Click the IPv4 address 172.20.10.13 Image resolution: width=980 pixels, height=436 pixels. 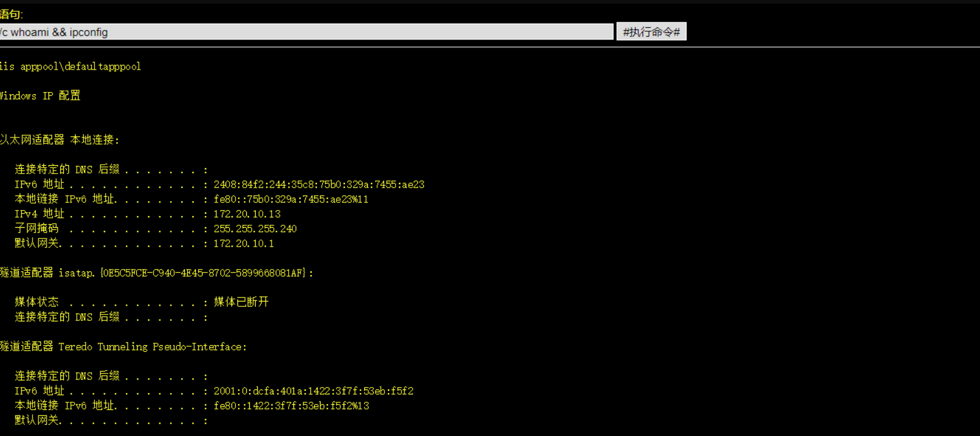click(247, 214)
